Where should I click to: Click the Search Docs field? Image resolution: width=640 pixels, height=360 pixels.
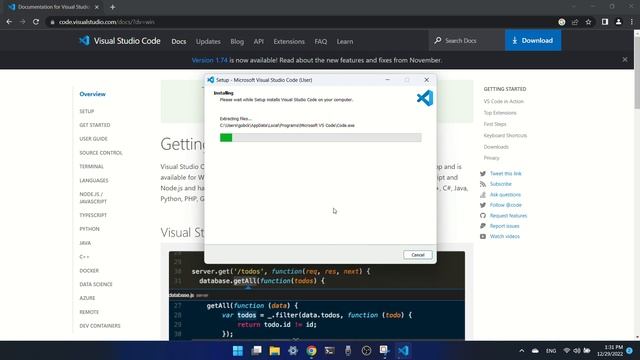pyautogui.click(x=467, y=40)
